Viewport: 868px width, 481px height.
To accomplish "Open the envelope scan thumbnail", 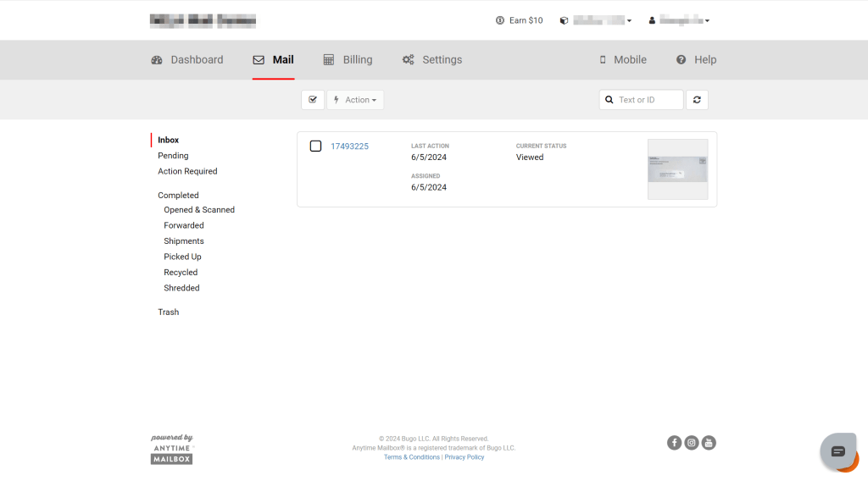I will pyautogui.click(x=677, y=169).
